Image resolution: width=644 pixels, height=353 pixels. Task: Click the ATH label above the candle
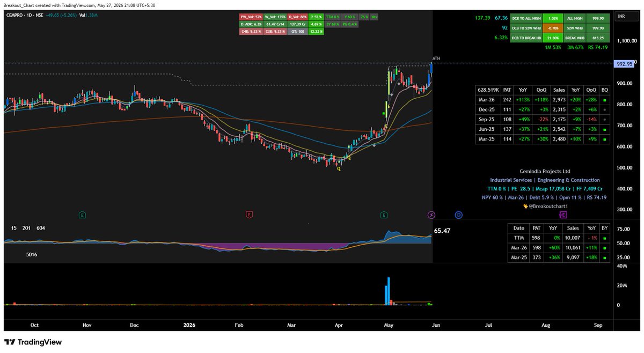436,58
